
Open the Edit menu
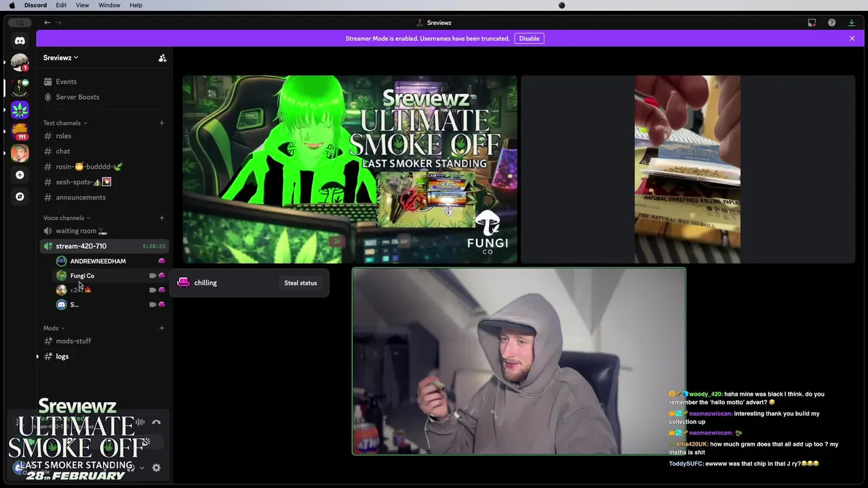[61, 5]
